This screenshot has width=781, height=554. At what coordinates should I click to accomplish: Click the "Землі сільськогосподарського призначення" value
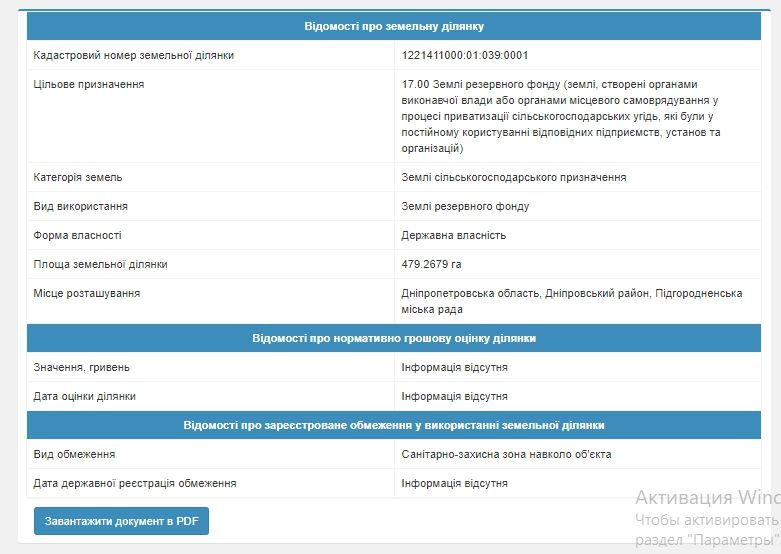514,178
